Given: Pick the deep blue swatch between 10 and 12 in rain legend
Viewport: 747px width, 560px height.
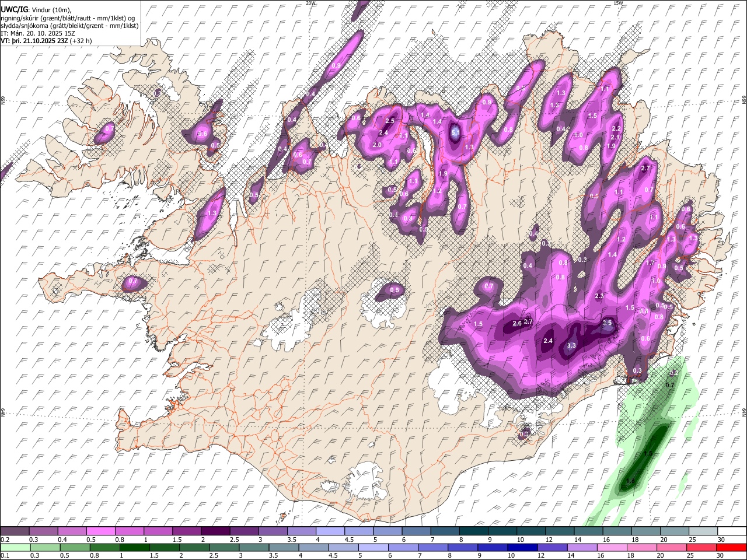Looking at the screenshot, I should [x=523, y=547].
